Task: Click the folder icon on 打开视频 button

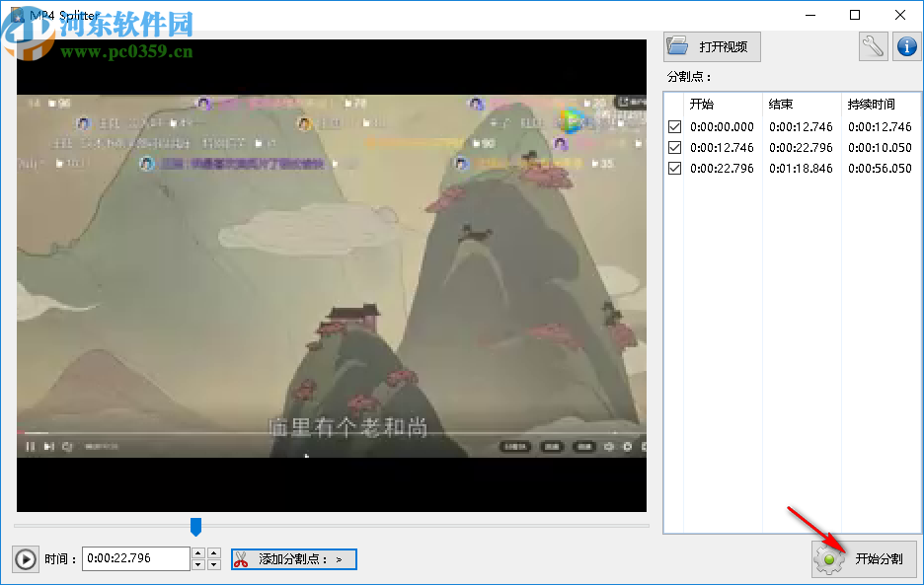Action: pyautogui.click(x=679, y=45)
